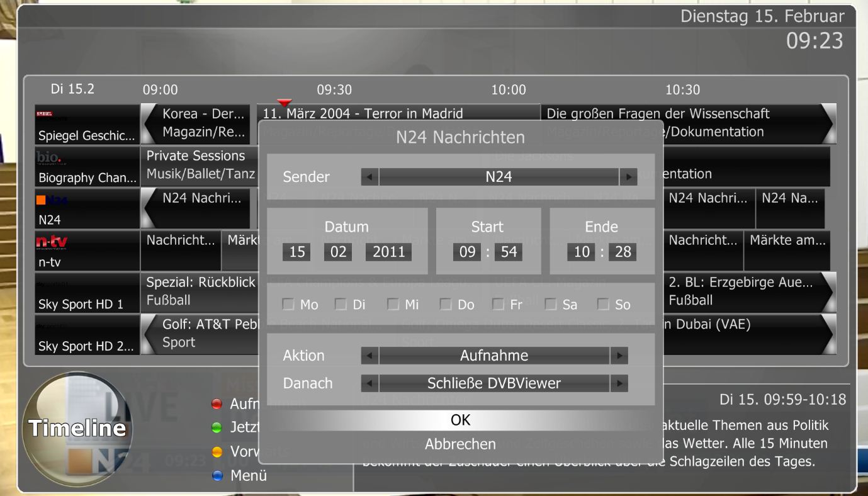
Task: Click the n-tv channel logo
Action: click(52, 242)
